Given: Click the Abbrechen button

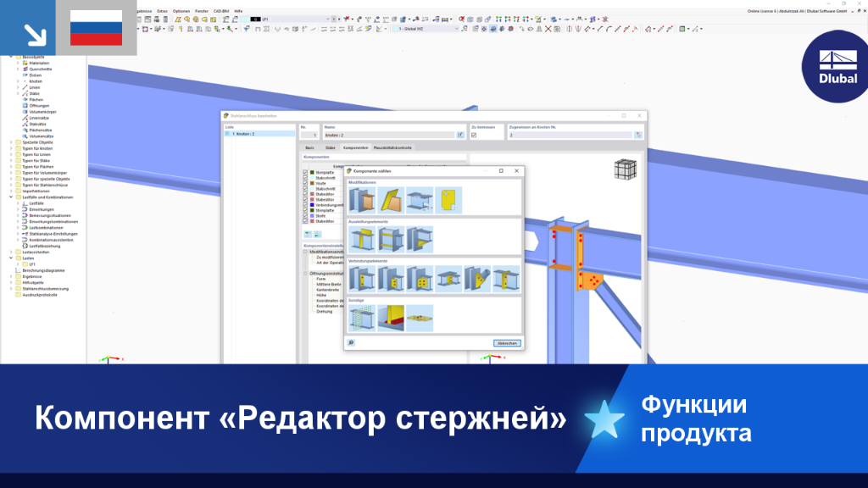Looking at the screenshot, I should [x=507, y=343].
